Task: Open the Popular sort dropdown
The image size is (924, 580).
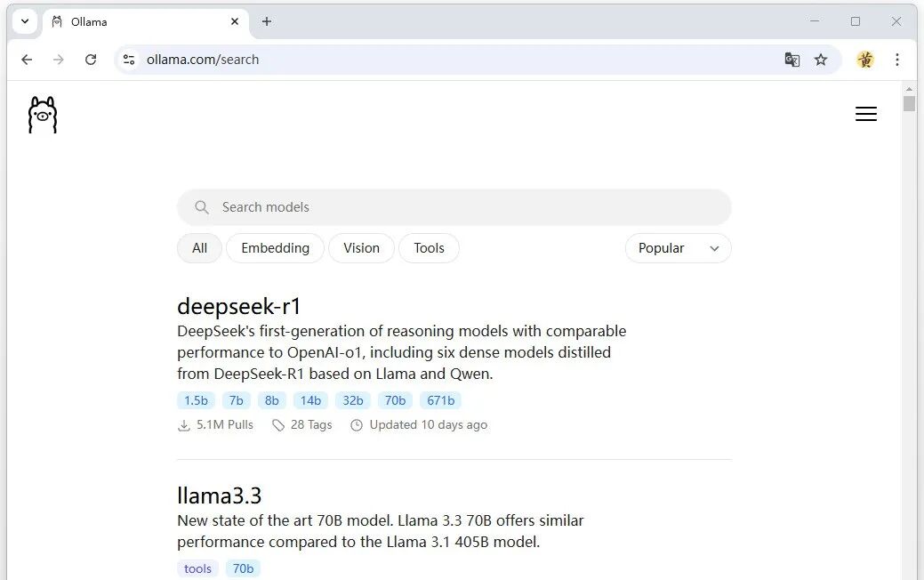Action: [x=679, y=248]
